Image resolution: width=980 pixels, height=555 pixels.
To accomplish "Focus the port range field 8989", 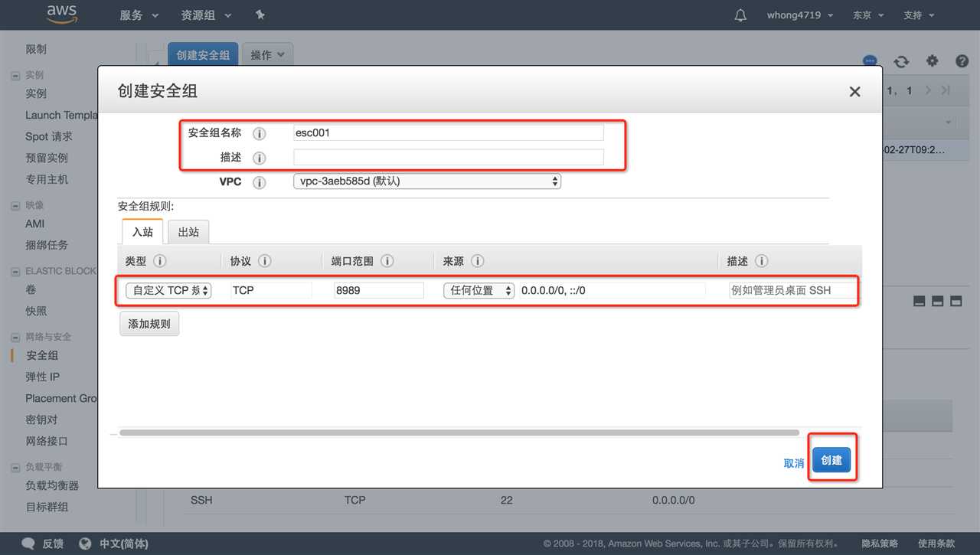I will point(378,290).
